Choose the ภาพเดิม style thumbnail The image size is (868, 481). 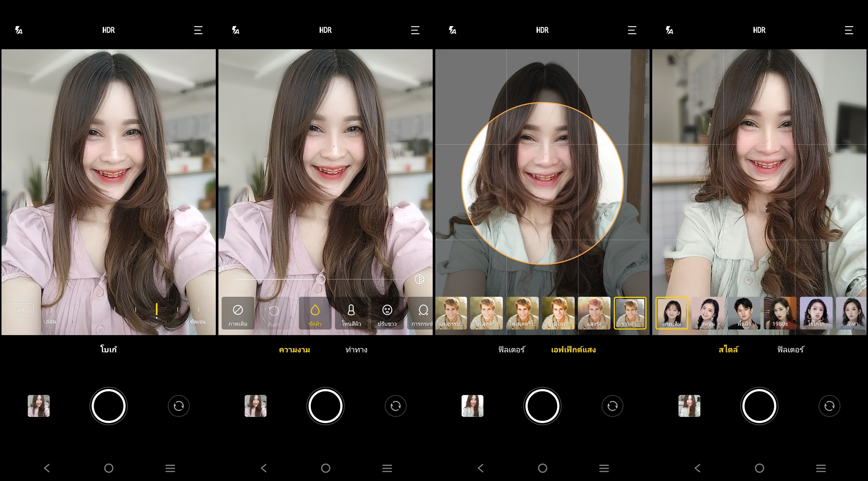coord(672,313)
